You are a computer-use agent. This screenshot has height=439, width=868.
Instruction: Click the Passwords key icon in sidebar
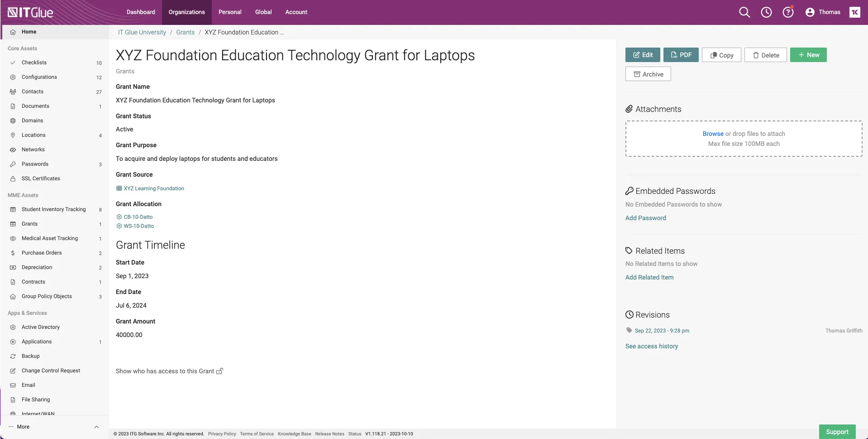[x=13, y=164]
